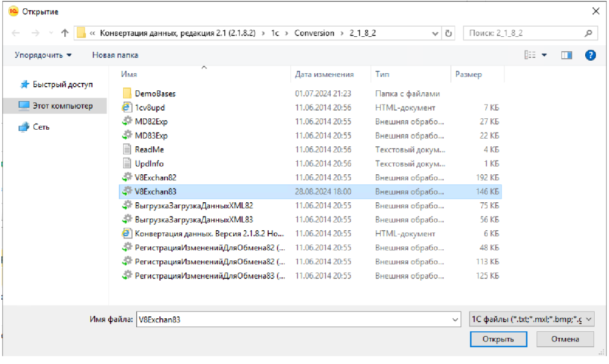Sort files by Дата изменения column header
The image size is (609, 364).
[x=324, y=74]
